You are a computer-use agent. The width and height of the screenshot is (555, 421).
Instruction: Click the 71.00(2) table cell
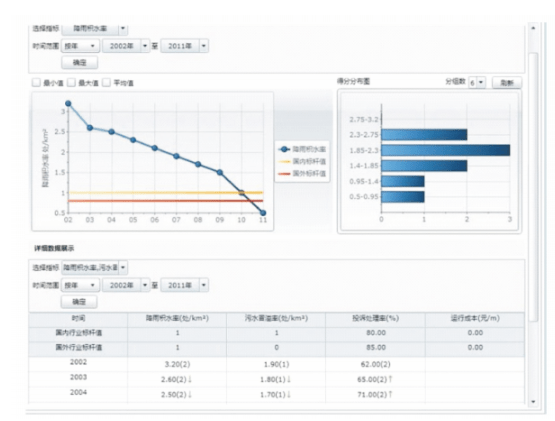click(375, 395)
